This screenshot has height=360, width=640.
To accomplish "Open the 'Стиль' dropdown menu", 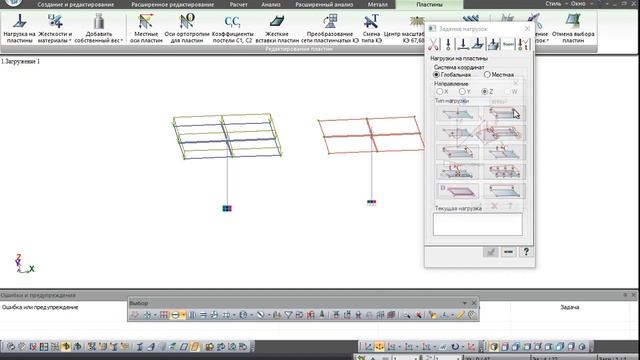I will pyautogui.click(x=556, y=4).
